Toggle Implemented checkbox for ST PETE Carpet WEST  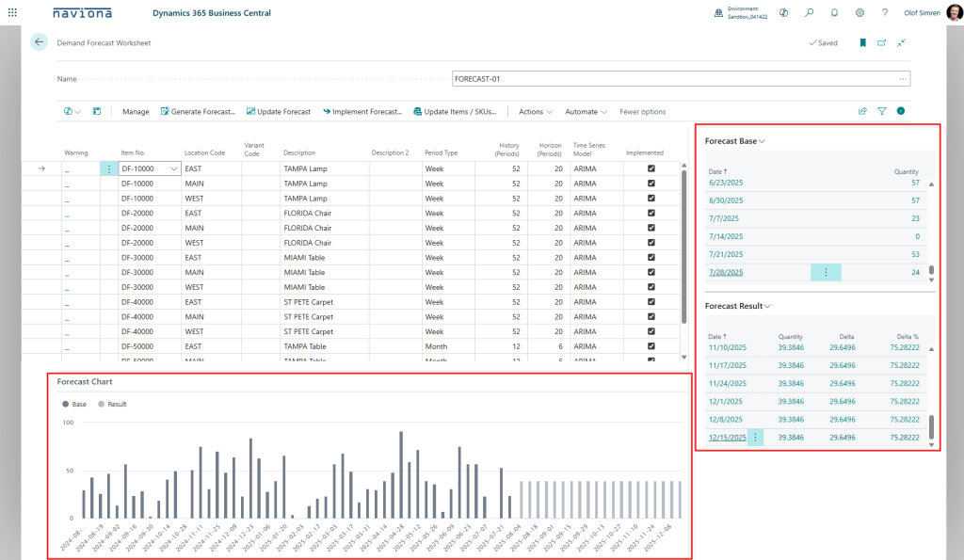651,331
